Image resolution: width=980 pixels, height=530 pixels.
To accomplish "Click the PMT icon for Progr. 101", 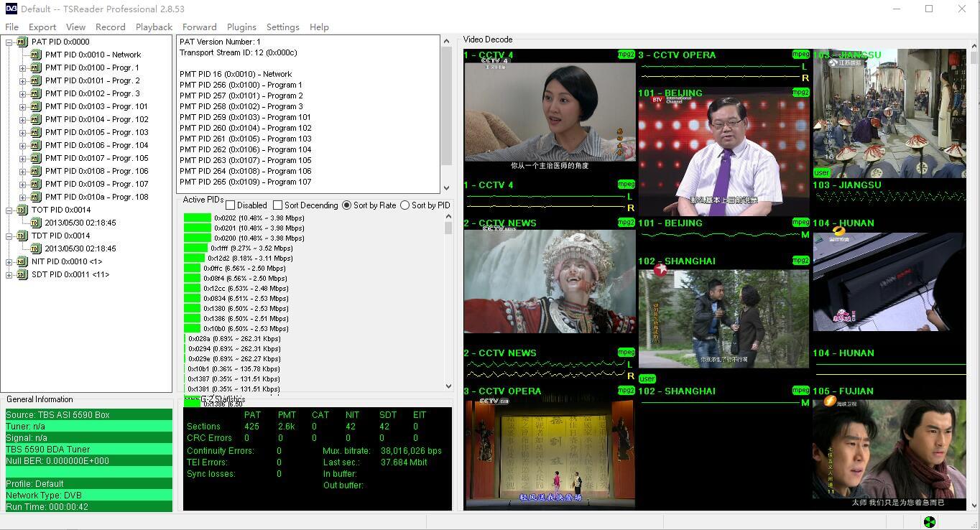I will pos(36,107).
